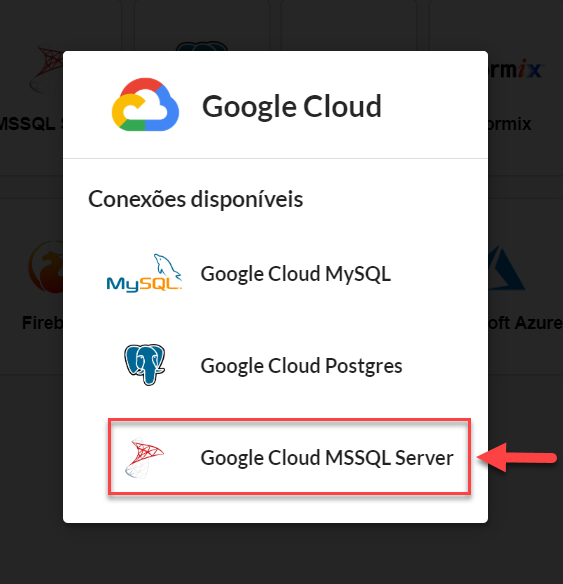Click the Informix logo in the background

(516, 69)
